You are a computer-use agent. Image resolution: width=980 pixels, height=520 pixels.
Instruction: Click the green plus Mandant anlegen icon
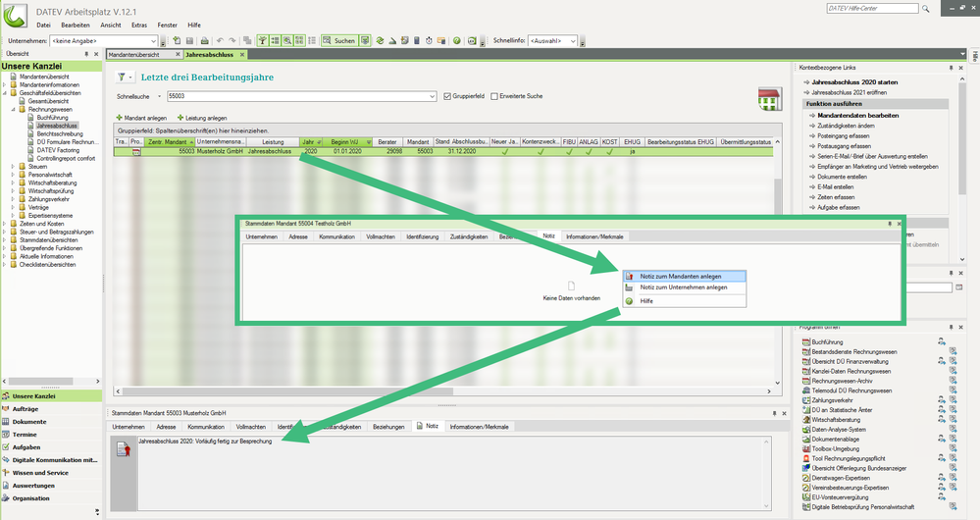point(120,118)
